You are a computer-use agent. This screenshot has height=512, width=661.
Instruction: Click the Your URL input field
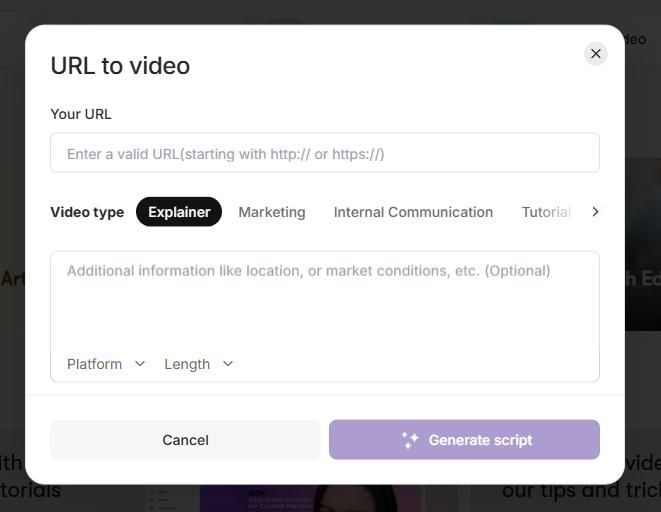(325, 153)
